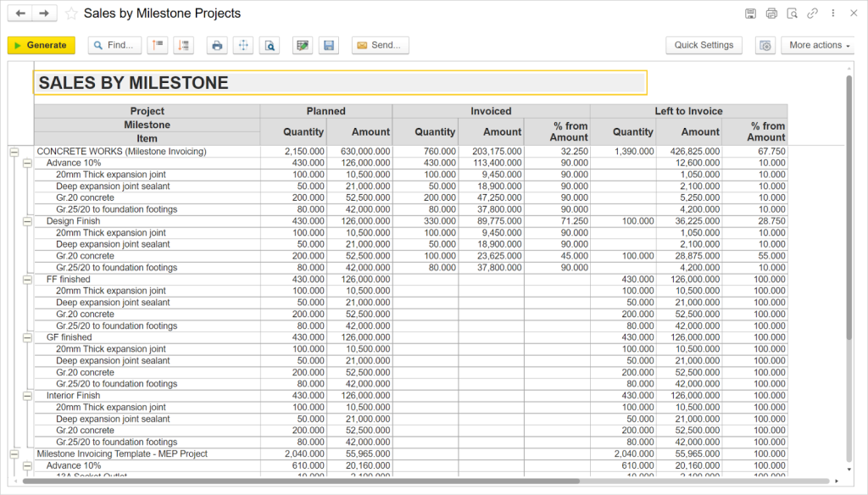868x495 pixels.
Task: Expand all outline levels with the ascending icon
Action: (157, 45)
